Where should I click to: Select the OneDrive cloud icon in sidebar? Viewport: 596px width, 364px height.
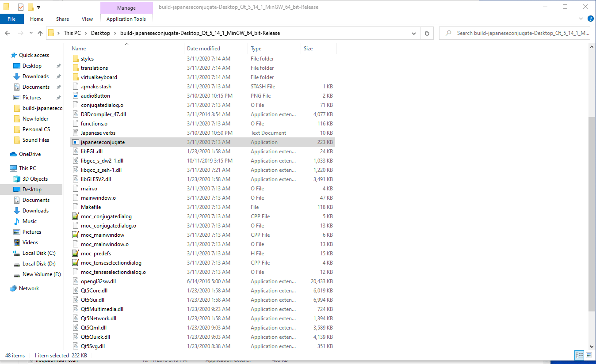coord(13,154)
